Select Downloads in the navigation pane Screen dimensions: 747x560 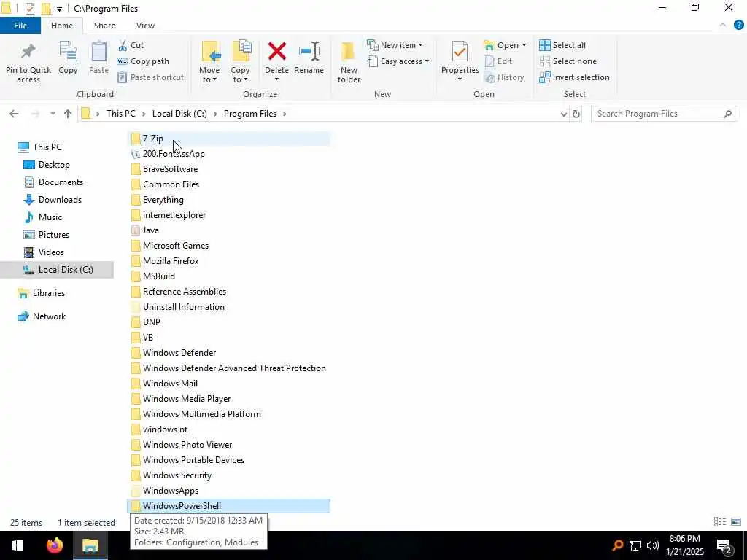click(60, 200)
